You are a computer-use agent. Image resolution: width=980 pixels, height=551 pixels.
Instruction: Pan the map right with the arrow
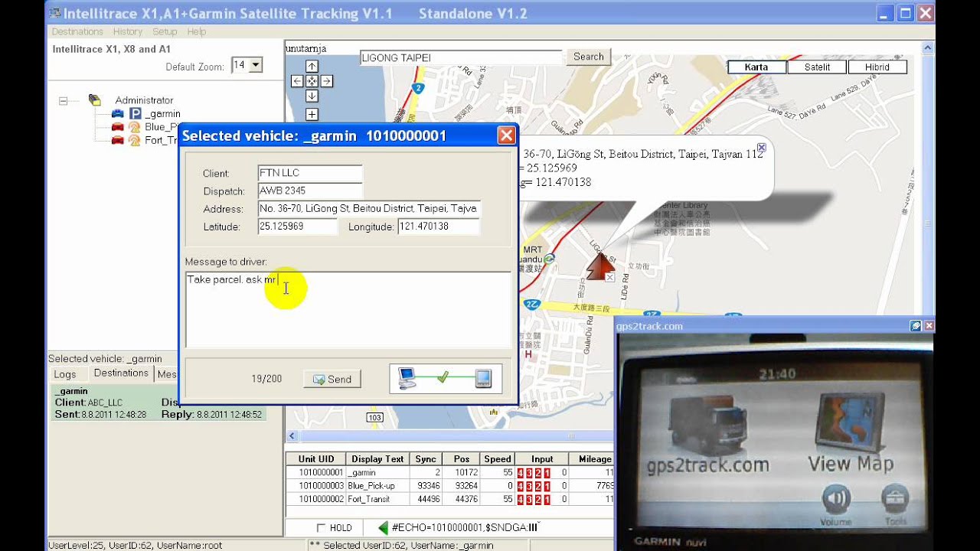(x=326, y=81)
